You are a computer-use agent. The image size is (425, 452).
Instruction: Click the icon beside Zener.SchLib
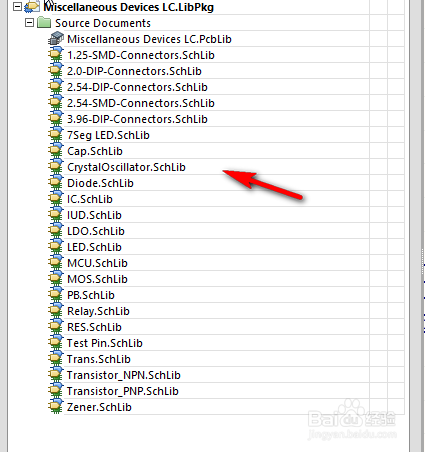(56, 407)
